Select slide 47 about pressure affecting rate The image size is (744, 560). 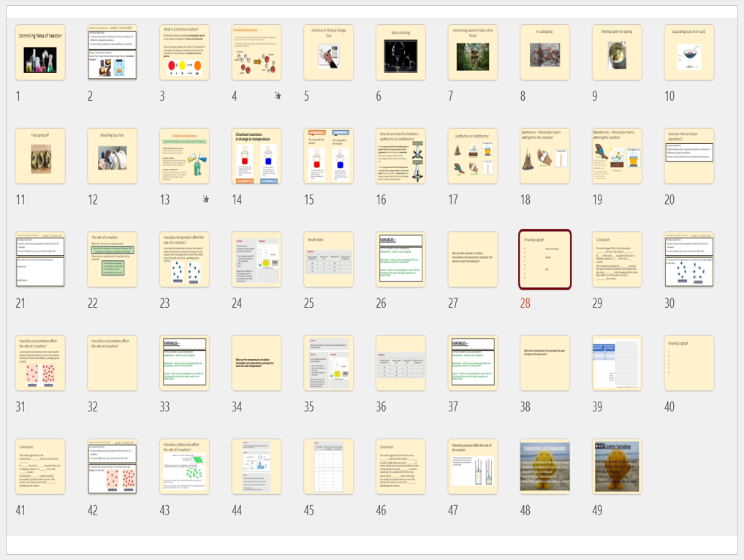pyautogui.click(x=473, y=466)
